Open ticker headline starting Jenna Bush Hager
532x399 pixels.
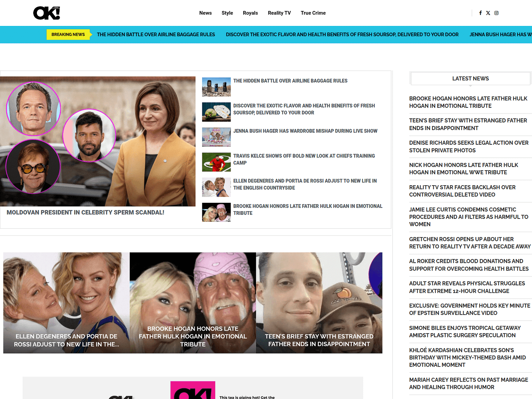(501, 34)
